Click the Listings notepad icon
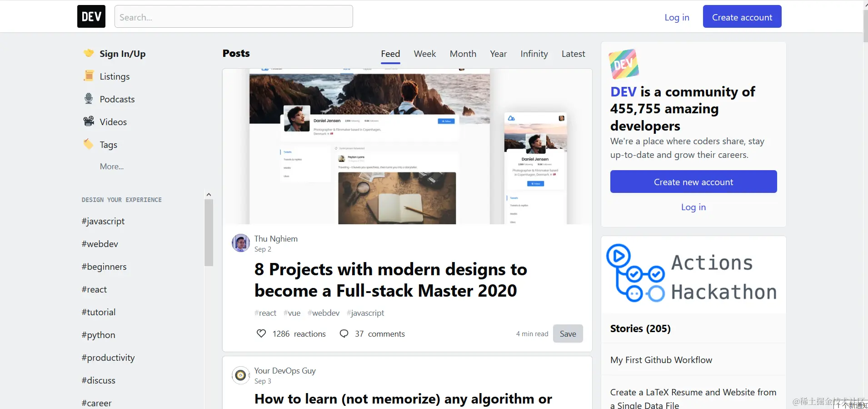Screen dimensions: 868x409 pyautogui.click(x=89, y=76)
